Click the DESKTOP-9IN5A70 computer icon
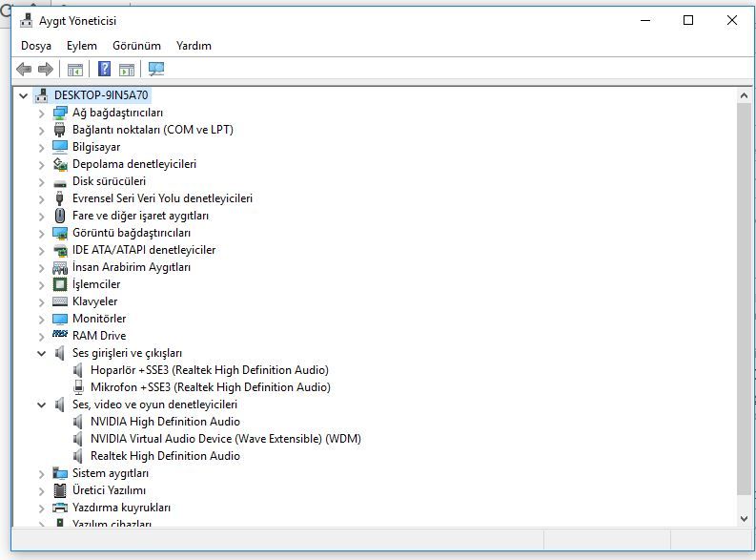756x560 pixels. [x=42, y=95]
